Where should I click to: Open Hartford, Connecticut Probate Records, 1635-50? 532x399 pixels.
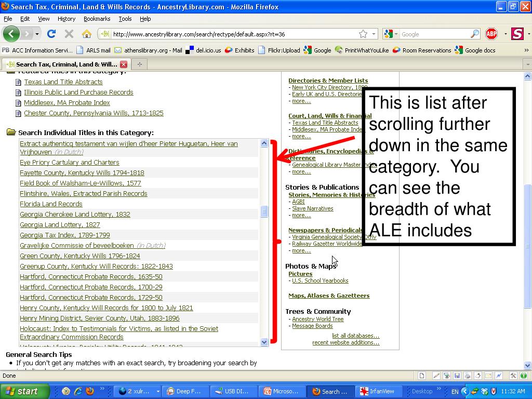pos(91,276)
